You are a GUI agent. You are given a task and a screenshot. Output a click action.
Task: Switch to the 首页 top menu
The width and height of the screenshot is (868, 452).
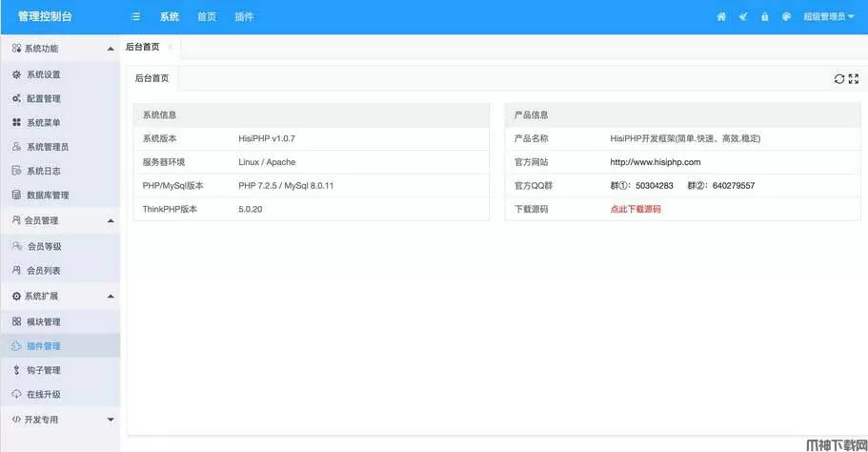[x=207, y=17]
